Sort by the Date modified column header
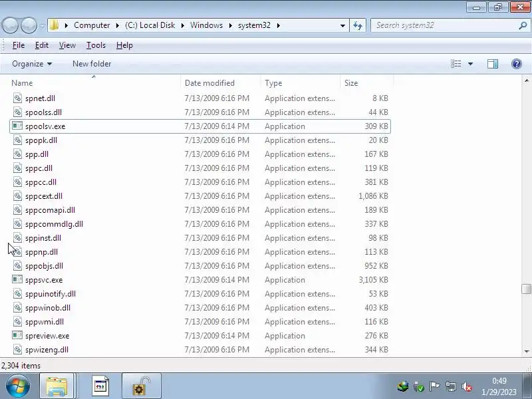 pyautogui.click(x=209, y=83)
